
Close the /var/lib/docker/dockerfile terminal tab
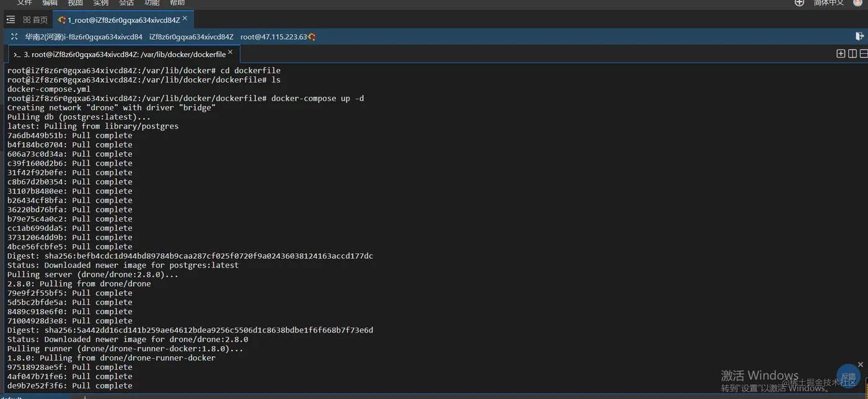231,53
